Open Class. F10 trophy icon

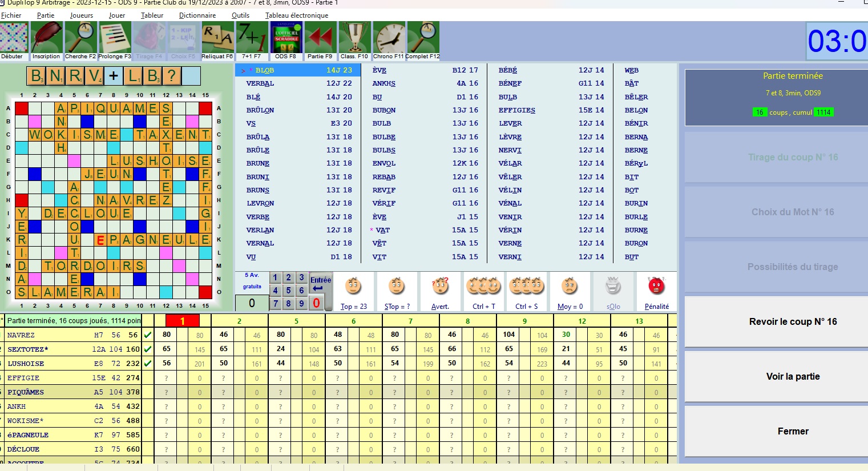(354, 38)
